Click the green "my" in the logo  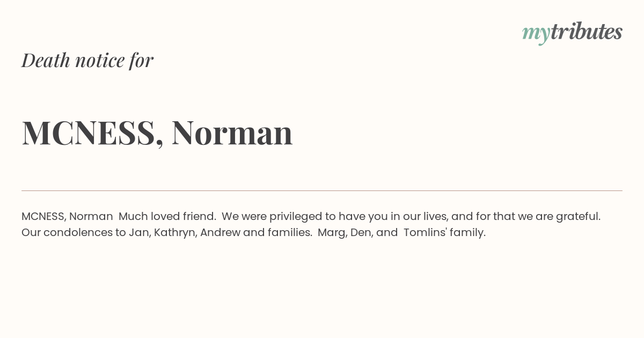[x=536, y=33]
